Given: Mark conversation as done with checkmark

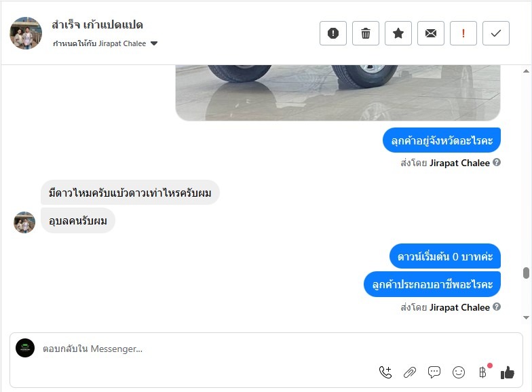Looking at the screenshot, I should click(495, 33).
